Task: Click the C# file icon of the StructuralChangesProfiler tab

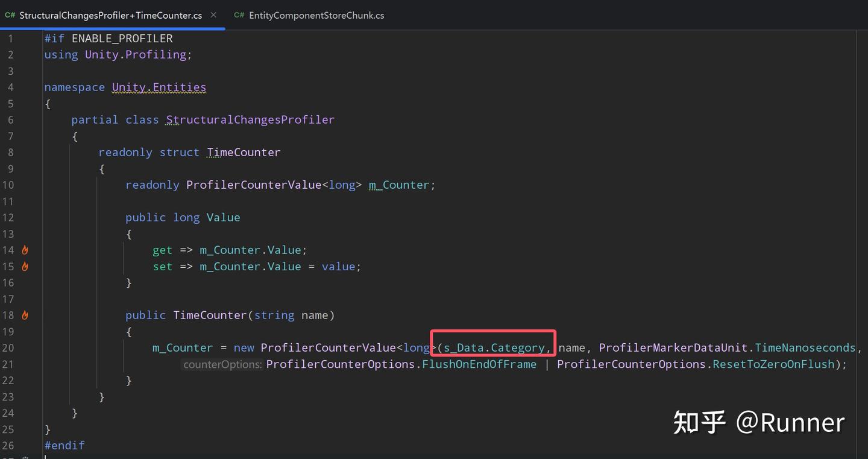Action: click(10, 15)
